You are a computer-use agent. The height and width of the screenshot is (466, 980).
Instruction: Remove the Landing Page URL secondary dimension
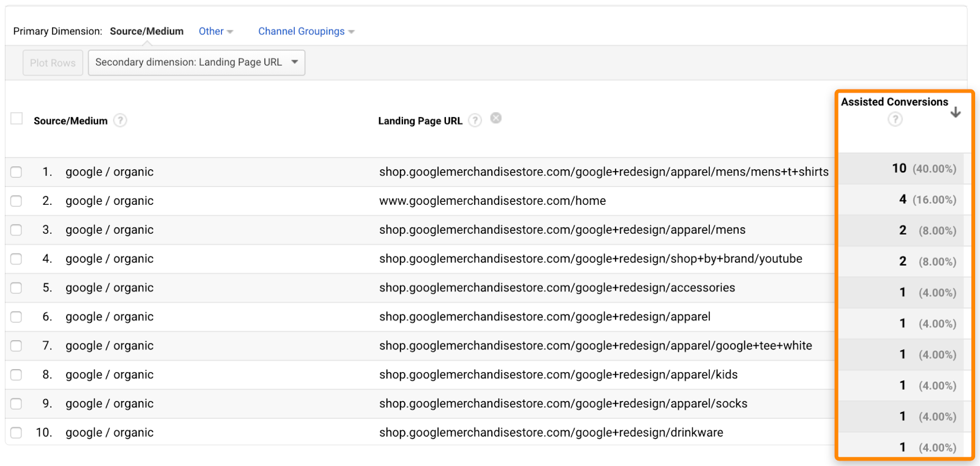click(x=496, y=118)
